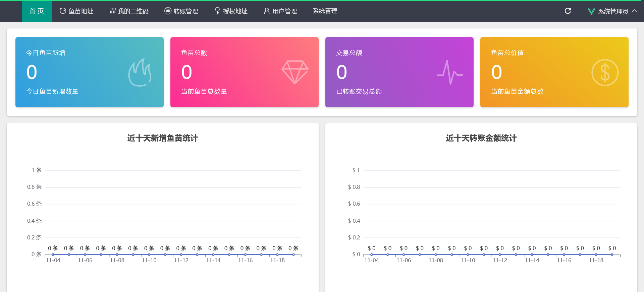
Task: Click the 11-18 point on 新增鱼苗 chart
Action: pyautogui.click(x=277, y=254)
